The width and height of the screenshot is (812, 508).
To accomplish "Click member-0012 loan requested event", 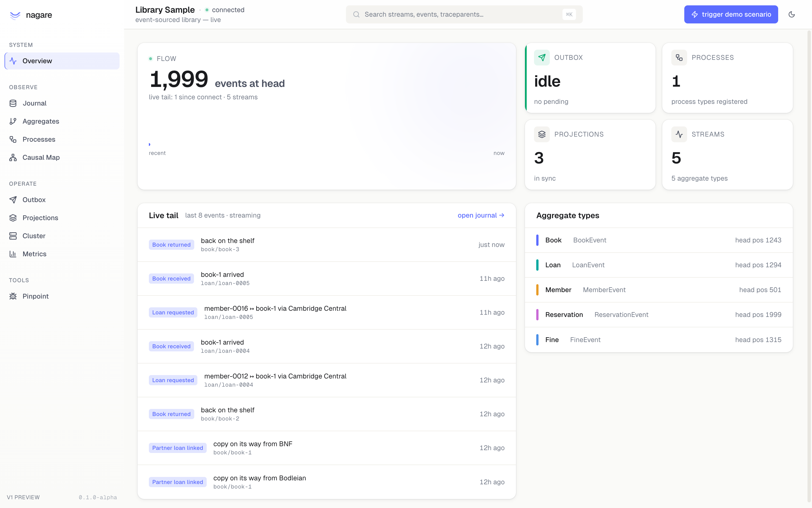I will [x=326, y=380].
